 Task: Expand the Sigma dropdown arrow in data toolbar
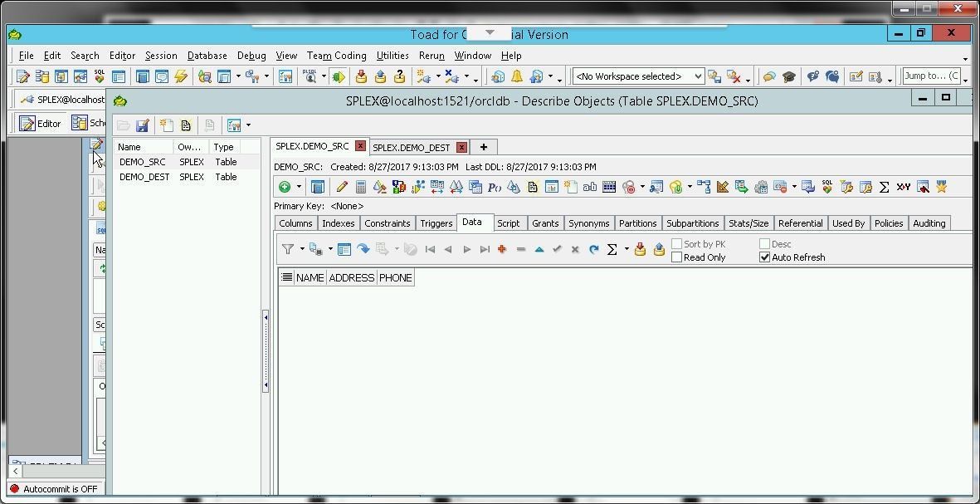627,249
